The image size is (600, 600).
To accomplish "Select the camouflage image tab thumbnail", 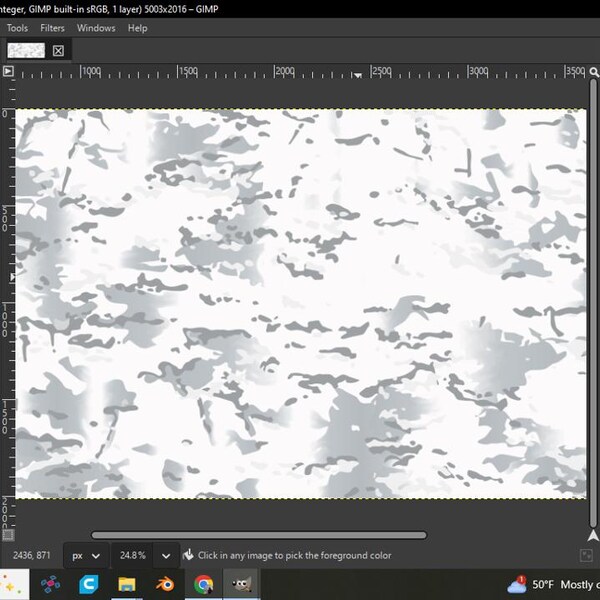I will pos(26,51).
